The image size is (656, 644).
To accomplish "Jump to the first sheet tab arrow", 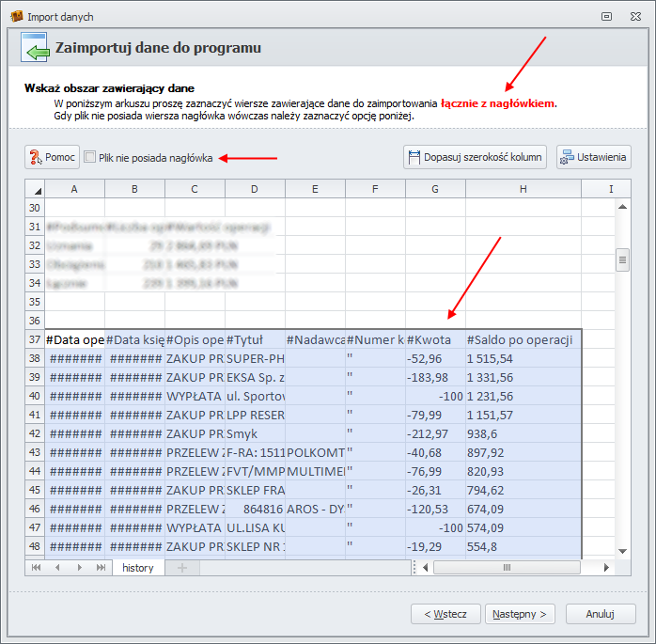I will coord(37,568).
